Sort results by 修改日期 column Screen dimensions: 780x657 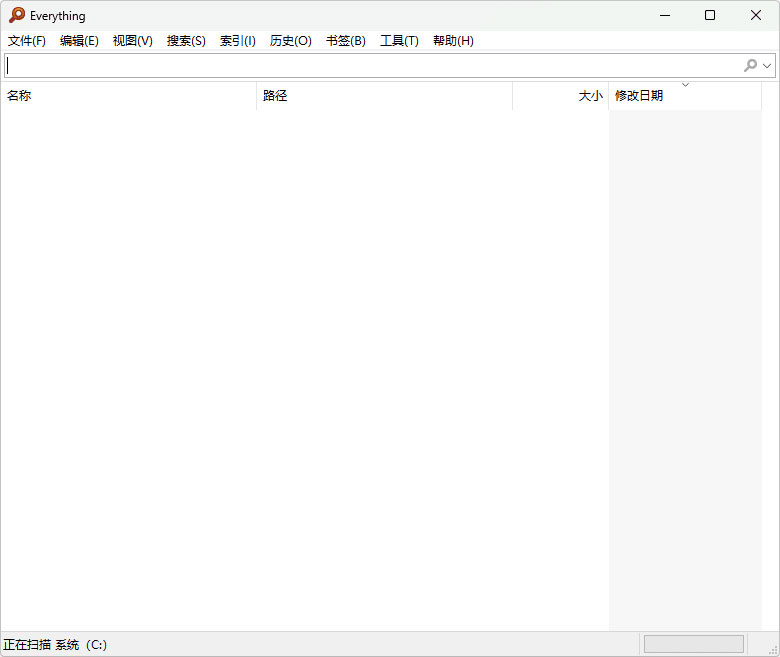[x=685, y=95]
